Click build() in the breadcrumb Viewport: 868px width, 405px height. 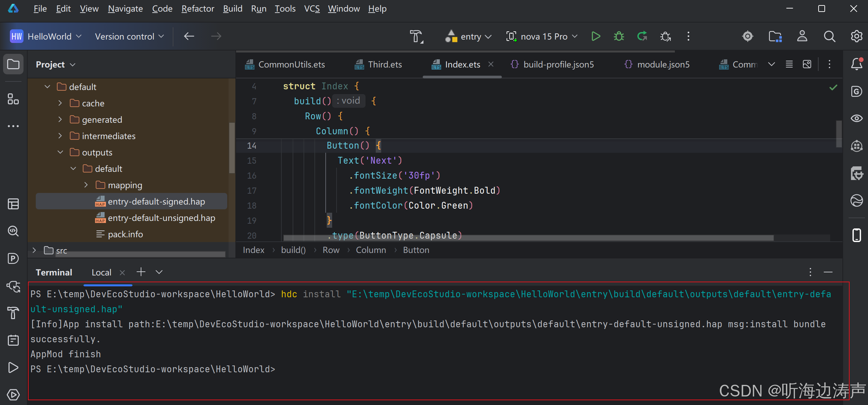coord(293,250)
